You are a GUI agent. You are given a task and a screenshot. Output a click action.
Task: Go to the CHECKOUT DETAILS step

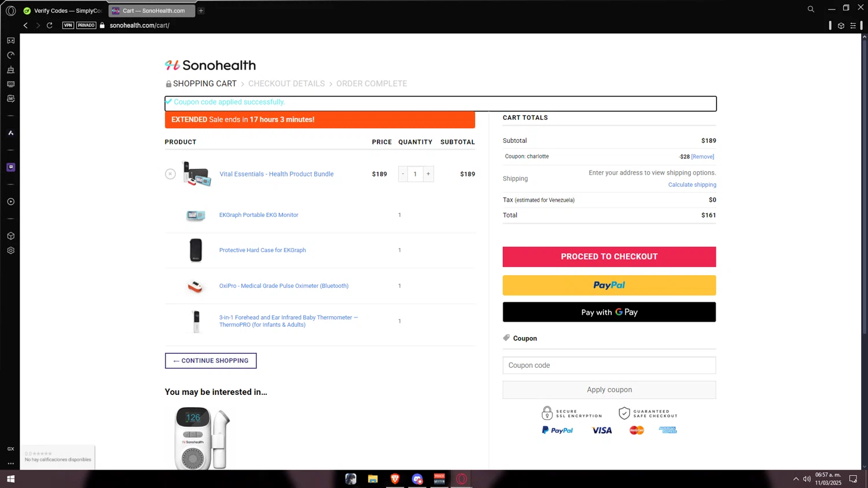pos(286,84)
